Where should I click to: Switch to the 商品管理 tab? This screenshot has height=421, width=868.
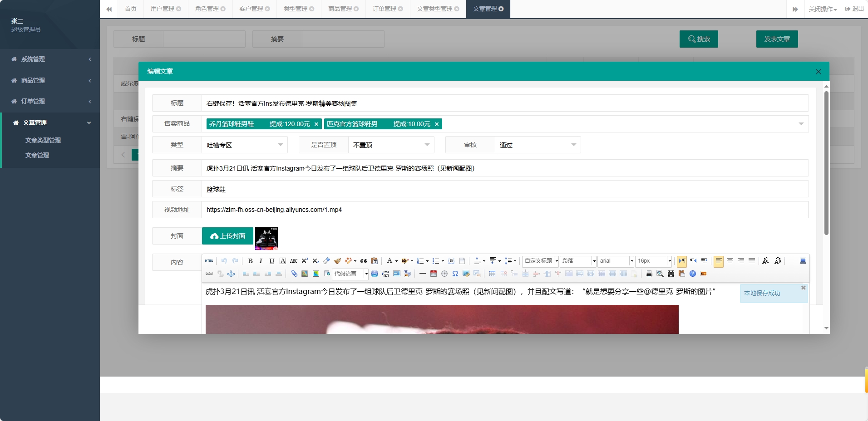343,9
